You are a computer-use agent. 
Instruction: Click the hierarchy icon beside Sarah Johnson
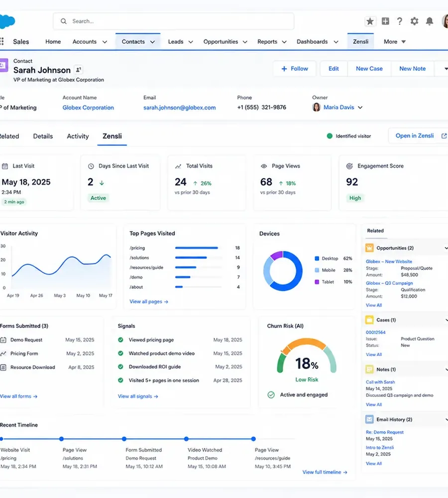[79, 70]
